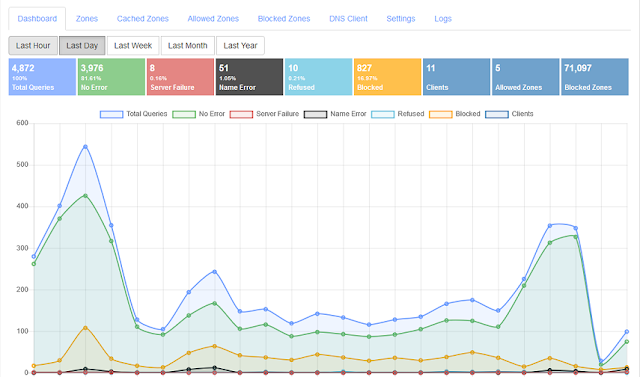Toggle Server Failure legend item
Viewport: 640px width, 377px height.
click(264, 114)
